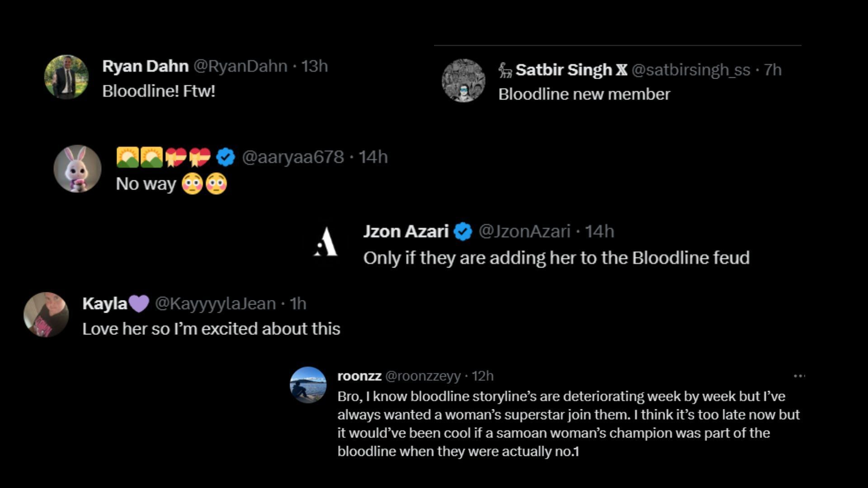
Task: Open Jzon Azari's logo avatar
Action: (326, 242)
